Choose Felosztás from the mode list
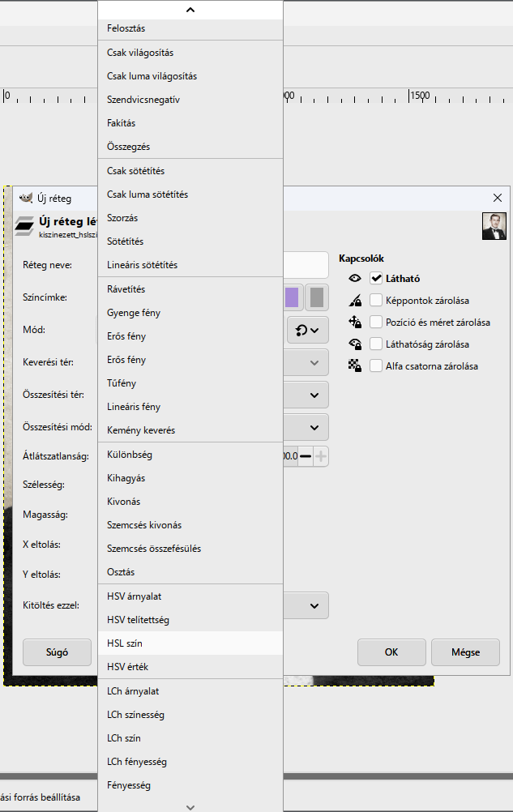 click(190, 28)
